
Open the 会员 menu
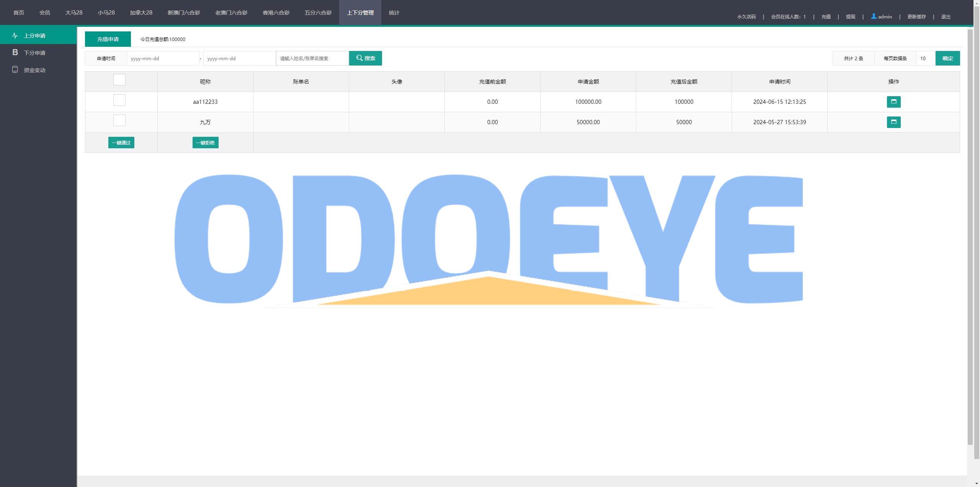[x=45, y=13]
